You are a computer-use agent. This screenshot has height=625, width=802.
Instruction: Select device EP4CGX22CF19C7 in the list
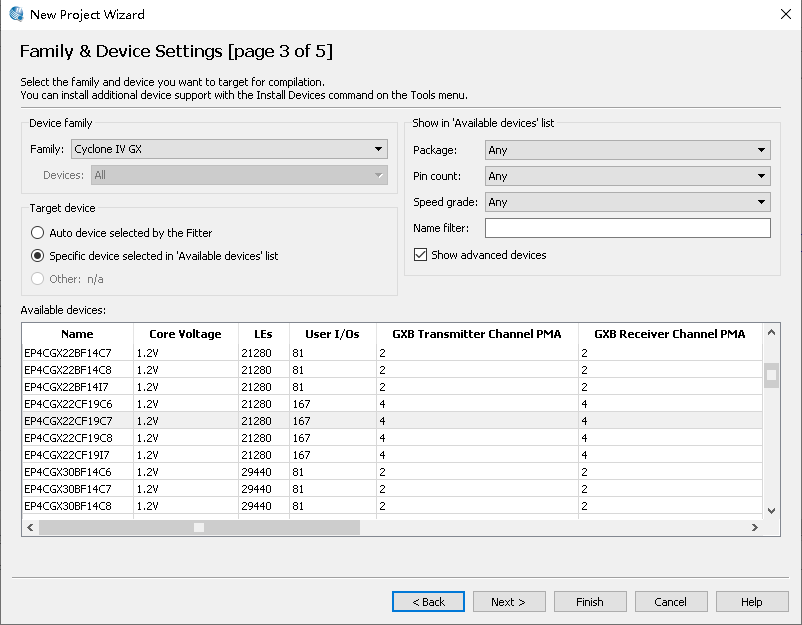tap(68, 421)
